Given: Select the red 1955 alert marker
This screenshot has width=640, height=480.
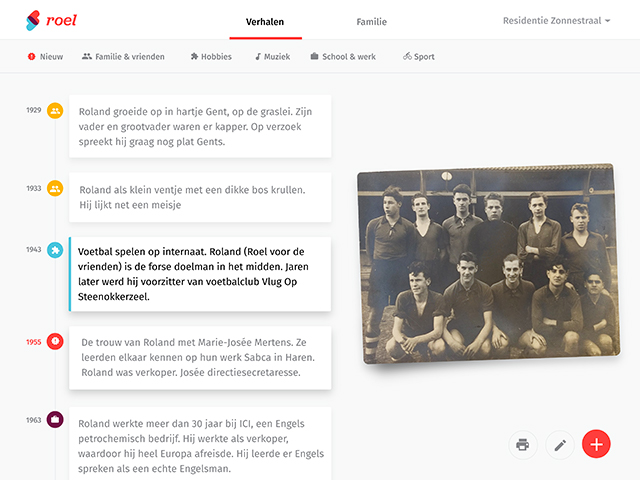Looking at the screenshot, I should 55,341.
